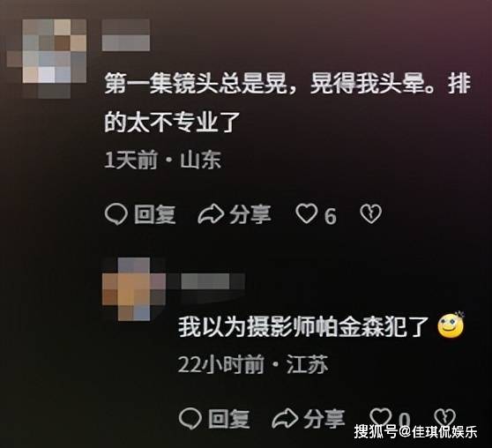The image size is (492, 448).
Task: Click the dizzy face emoji in the reply
Action: click(451, 325)
